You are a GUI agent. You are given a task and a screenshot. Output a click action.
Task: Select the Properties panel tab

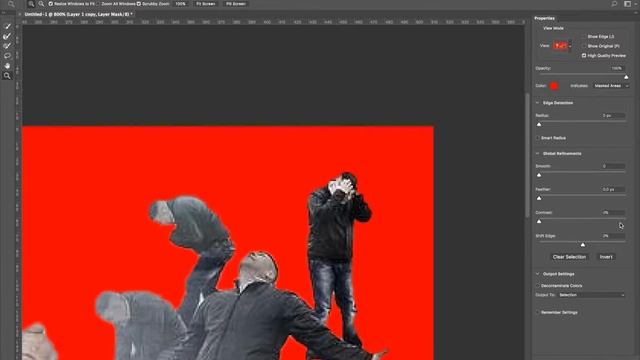tap(544, 18)
